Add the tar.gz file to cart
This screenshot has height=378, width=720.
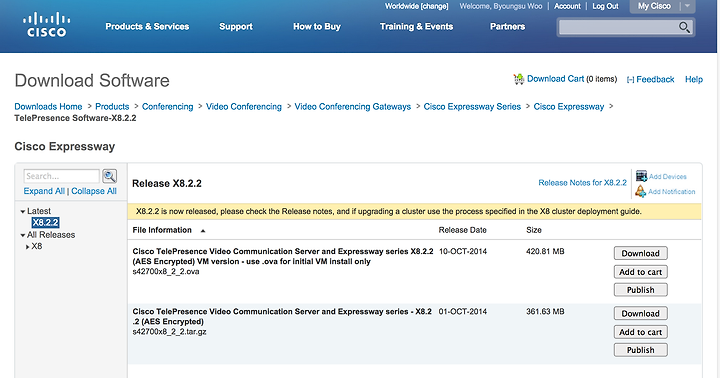[641, 332]
